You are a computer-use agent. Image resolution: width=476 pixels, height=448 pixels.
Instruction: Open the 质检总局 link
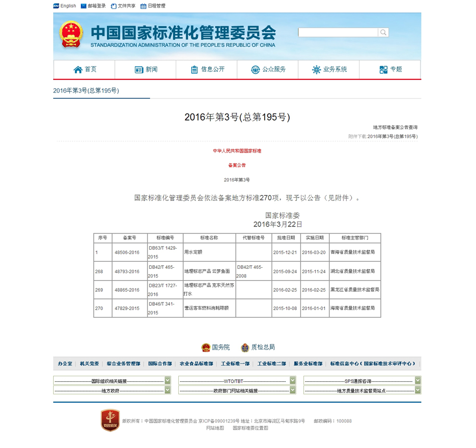tap(263, 348)
